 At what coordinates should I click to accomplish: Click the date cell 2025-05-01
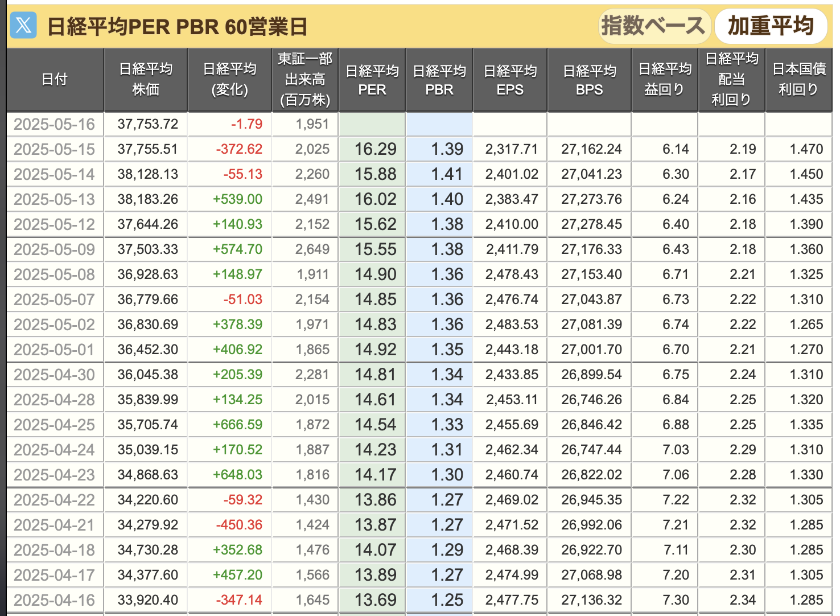54,350
